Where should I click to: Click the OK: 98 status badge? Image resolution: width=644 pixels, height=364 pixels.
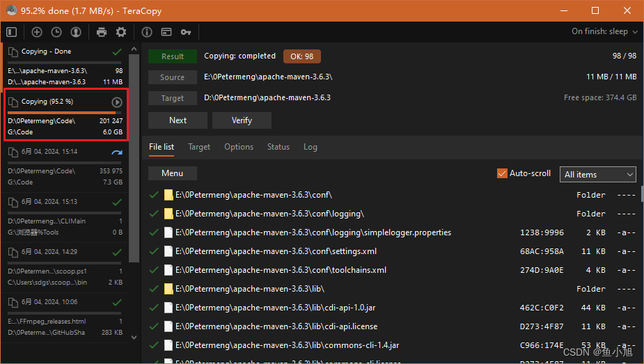(x=302, y=56)
